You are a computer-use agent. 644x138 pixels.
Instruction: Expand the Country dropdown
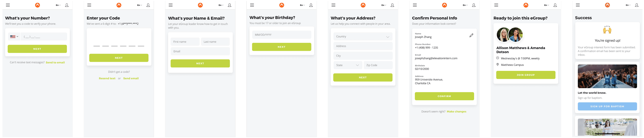pos(362,36)
